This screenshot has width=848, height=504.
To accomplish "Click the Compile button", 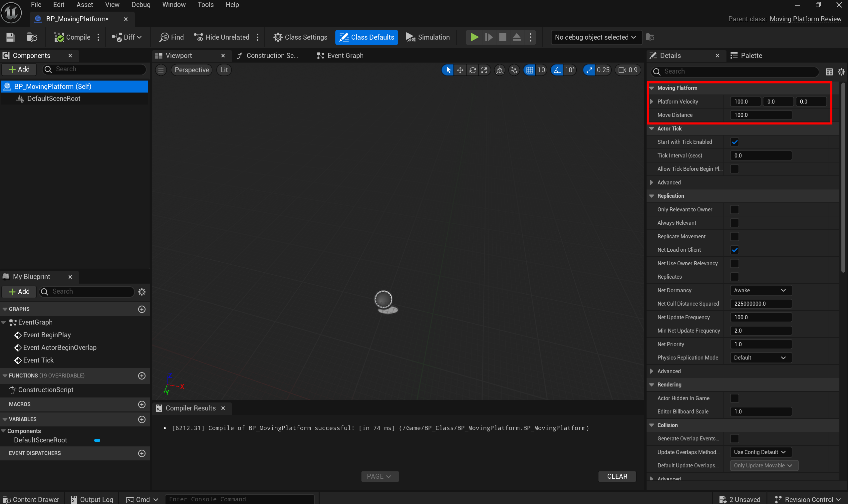I will pyautogui.click(x=73, y=37).
